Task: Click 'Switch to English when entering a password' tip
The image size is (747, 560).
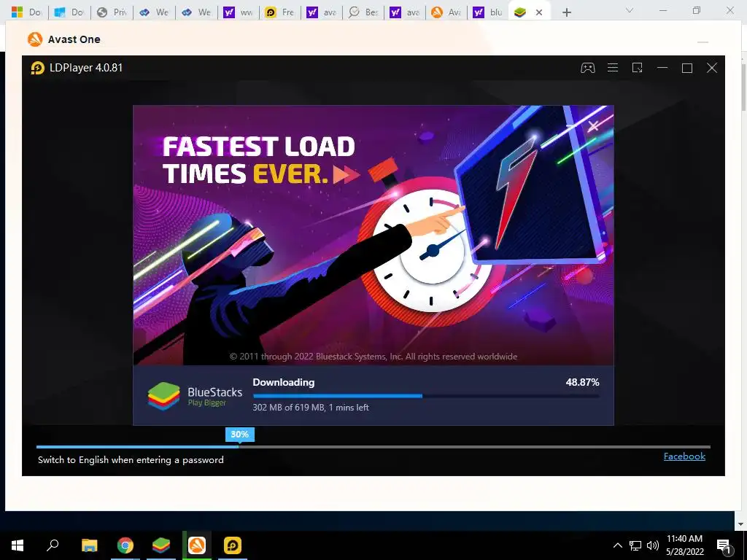Action: [131, 460]
